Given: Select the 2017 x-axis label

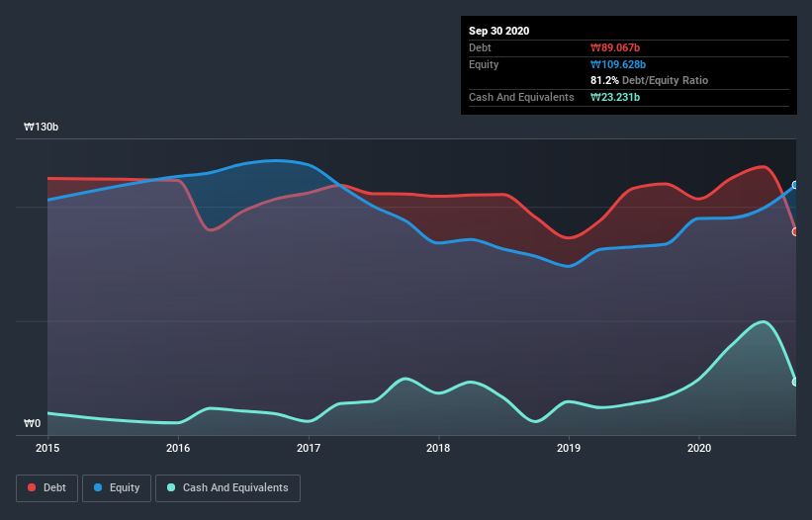Looking at the screenshot, I should click(309, 448).
